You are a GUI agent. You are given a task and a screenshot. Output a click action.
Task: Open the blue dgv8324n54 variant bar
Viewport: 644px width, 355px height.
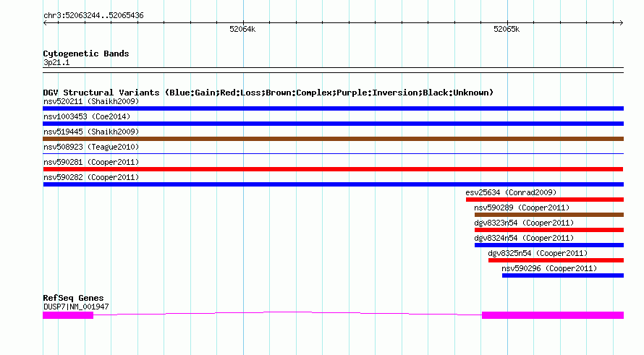click(x=549, y=245)
